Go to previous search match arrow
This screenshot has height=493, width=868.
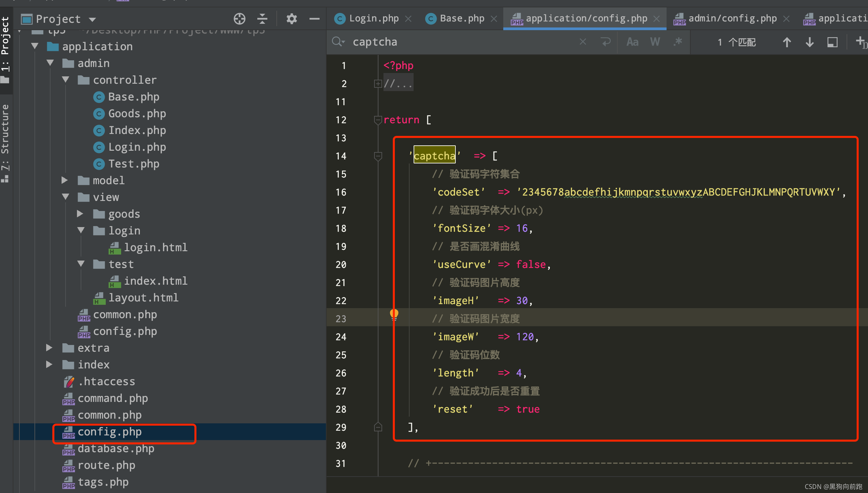tap(786, 42)
